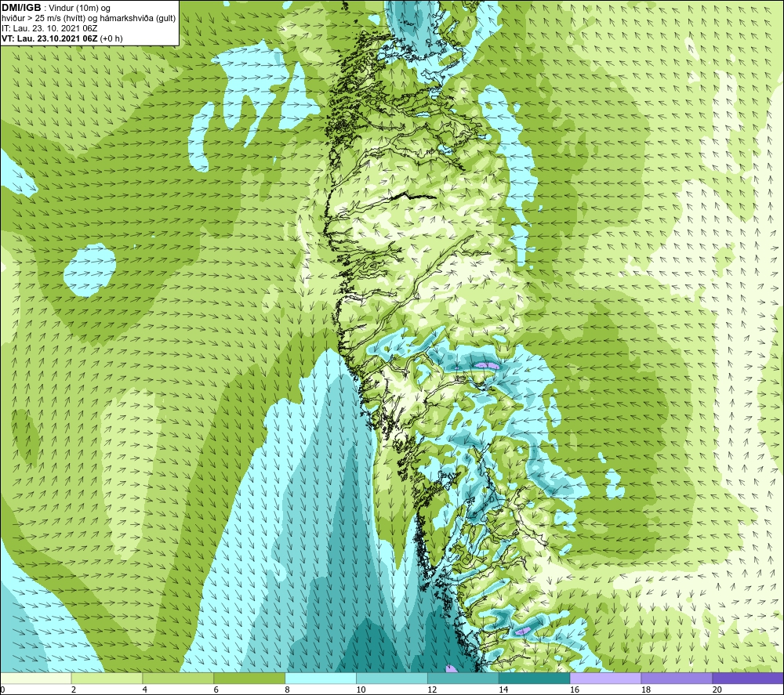Click the 2–4 m/s light green swatch
Viewport: 784px width, 695px height.
(107, 678)
